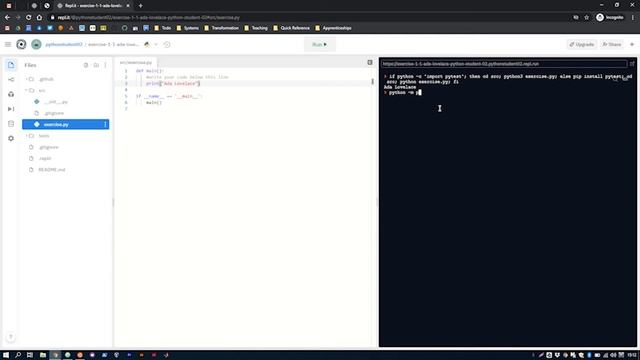Screen dimensions: 640x360
Task: Click the Python language icon beside the repl name
Action: [147, 44]
